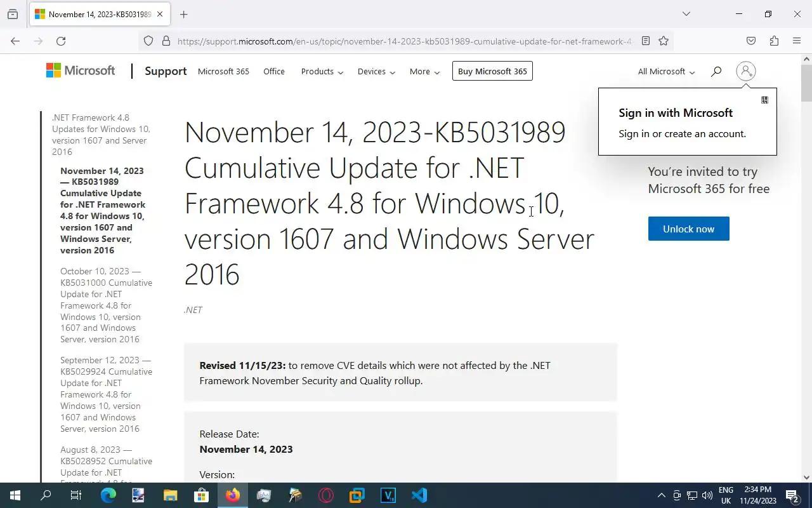Open Opera browser from taskbar

click(x=326, y=495)
